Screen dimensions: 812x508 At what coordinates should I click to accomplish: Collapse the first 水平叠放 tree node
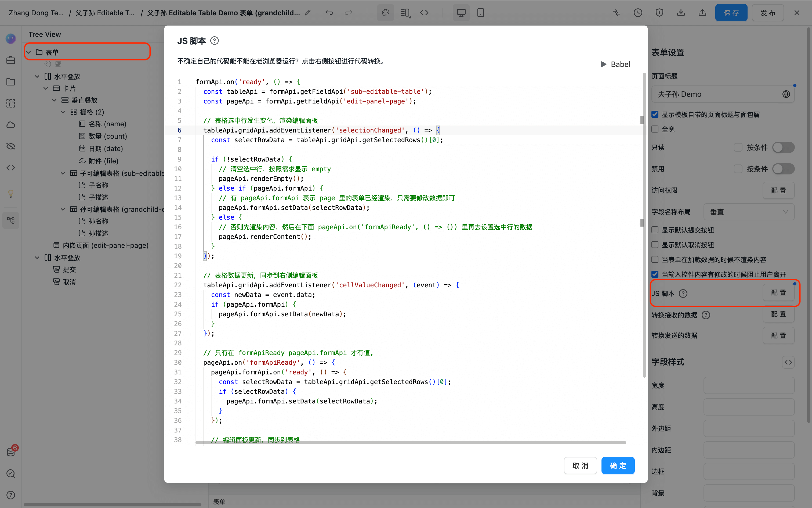[37, 77]
